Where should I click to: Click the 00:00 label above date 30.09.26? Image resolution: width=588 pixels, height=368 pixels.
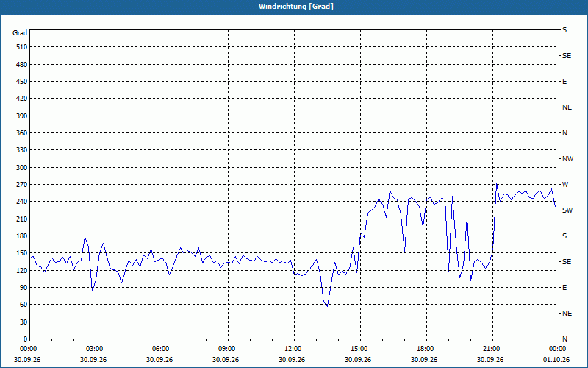pyautogui.click(x=29, y=349)
